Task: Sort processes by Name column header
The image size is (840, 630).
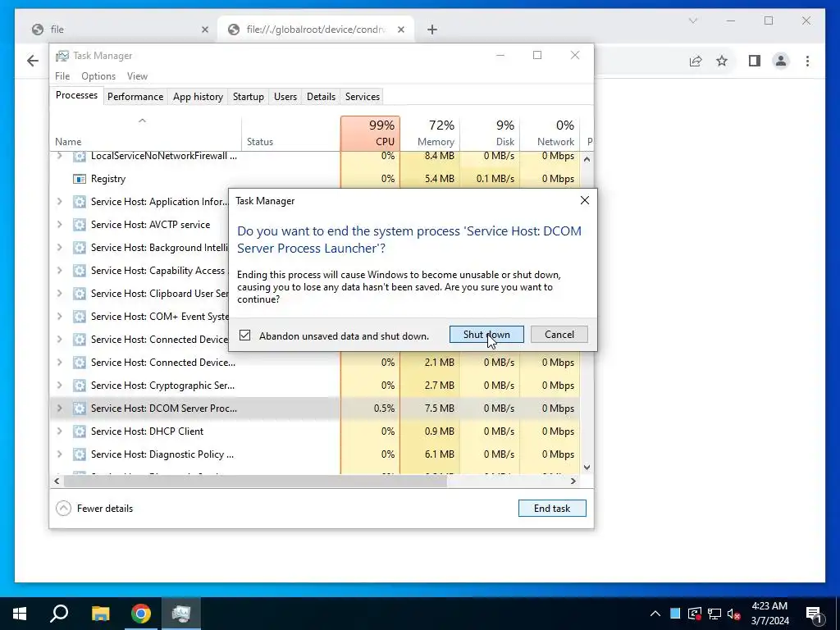Action: 145,133
